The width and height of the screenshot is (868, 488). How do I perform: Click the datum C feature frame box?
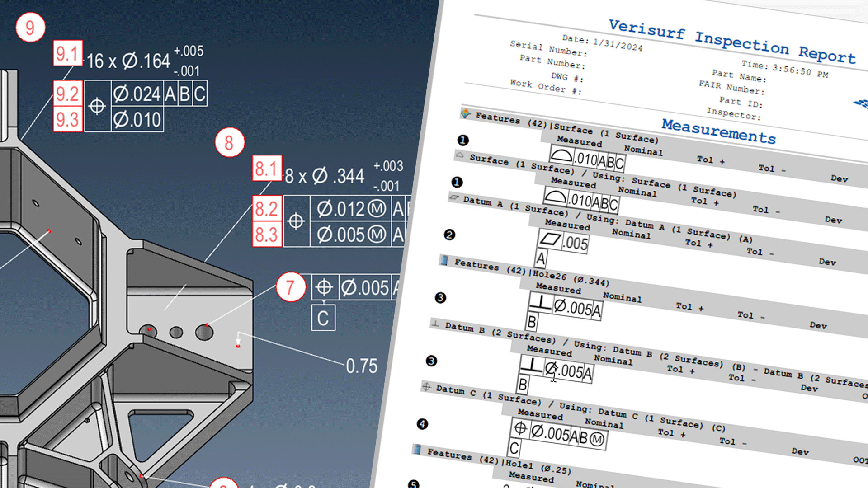(323, 318)
